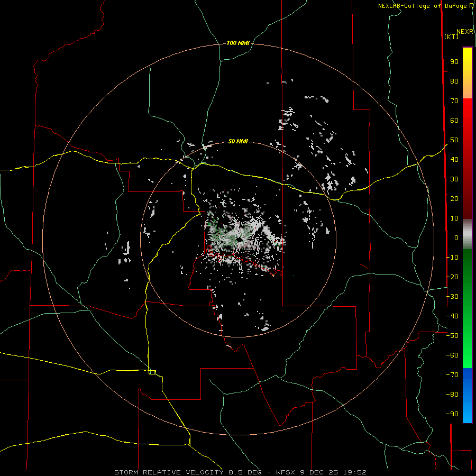Click the 80 value on the velocity scale
Image resolution: width=476 pixels, height=476 pixels.
coord(454,81)
